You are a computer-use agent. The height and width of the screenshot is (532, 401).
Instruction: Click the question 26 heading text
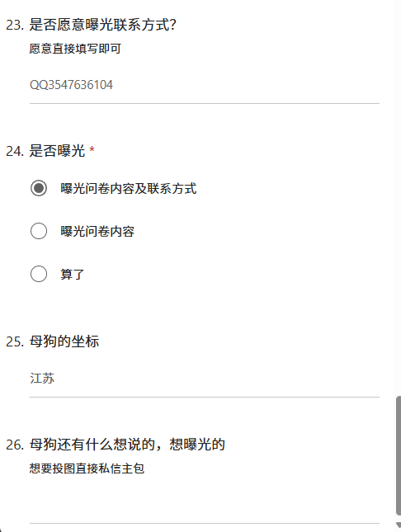(x=127, y=444)
